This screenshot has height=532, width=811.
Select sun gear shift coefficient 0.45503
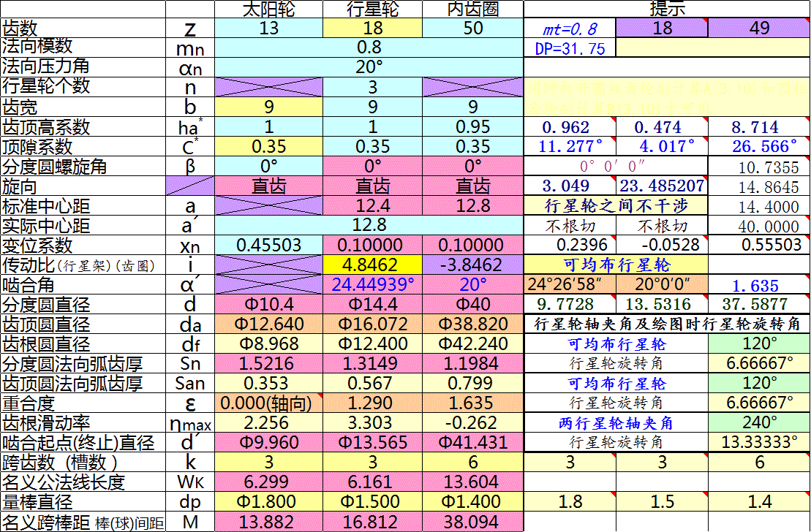pyautogui.click(x=268, y=245)
